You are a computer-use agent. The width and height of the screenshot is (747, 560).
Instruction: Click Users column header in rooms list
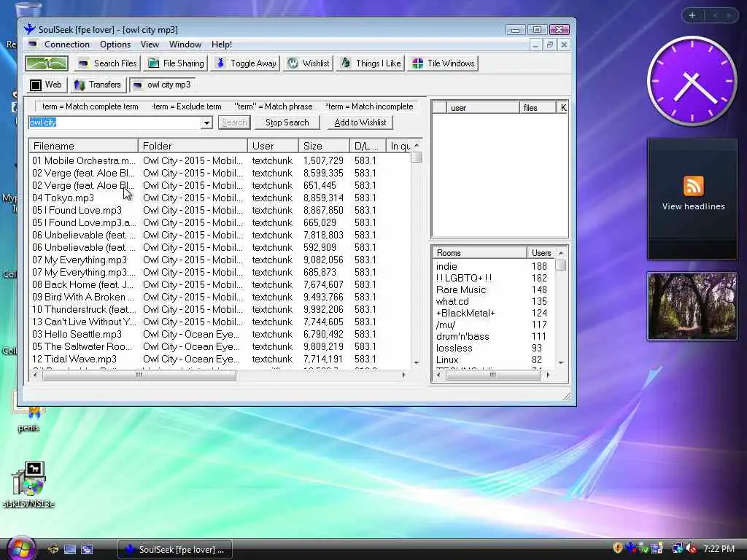tap(541, 253)
